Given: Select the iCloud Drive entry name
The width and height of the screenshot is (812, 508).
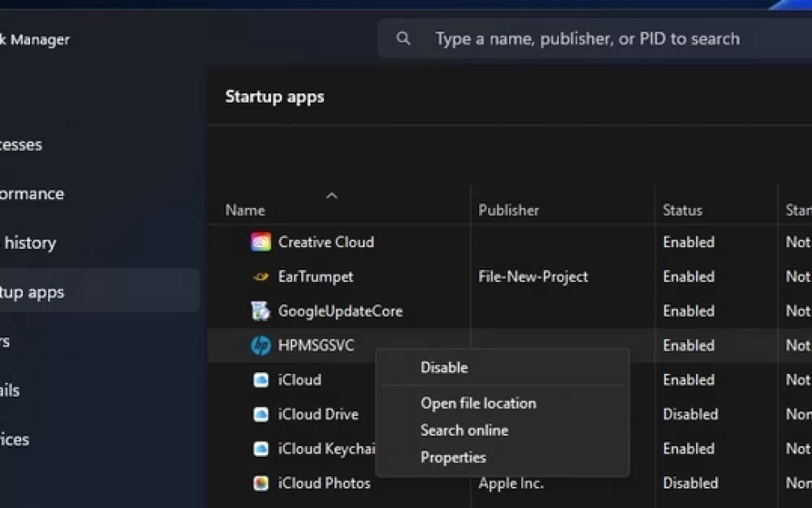Looking at the screenshot, I should click(x=318, y=415).
